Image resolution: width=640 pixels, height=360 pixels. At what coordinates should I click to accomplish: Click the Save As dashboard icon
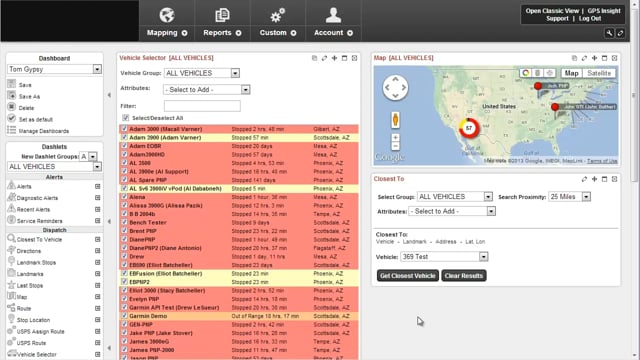[11, 96]
